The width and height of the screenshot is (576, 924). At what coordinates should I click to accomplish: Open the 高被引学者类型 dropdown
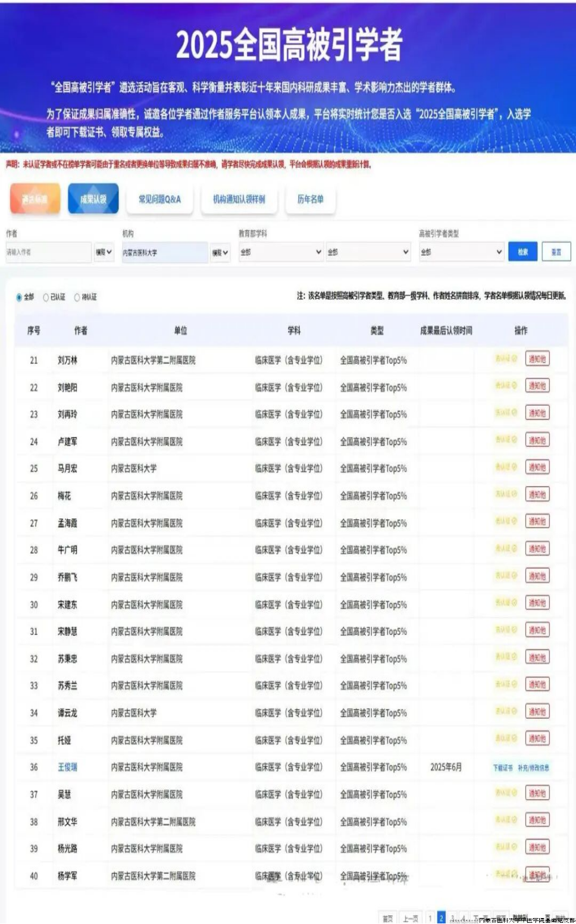(461, 252)
